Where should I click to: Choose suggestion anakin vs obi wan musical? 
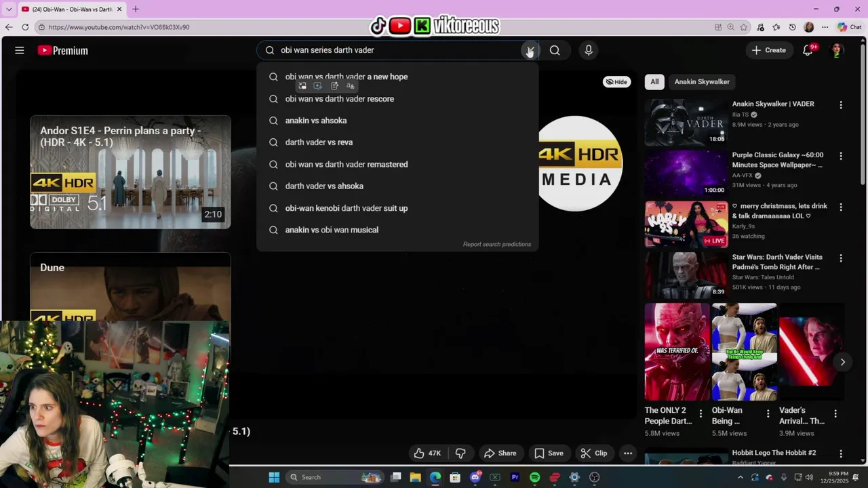pos(397,230)
